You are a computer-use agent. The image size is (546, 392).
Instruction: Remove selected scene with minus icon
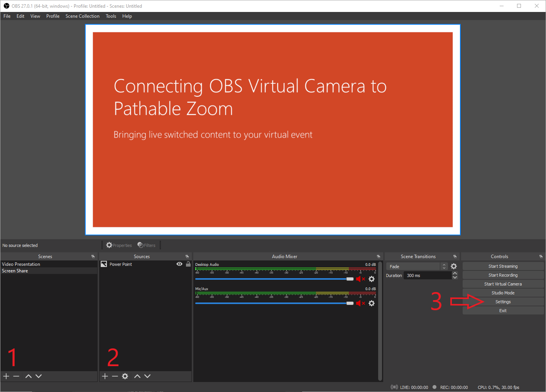16,376
